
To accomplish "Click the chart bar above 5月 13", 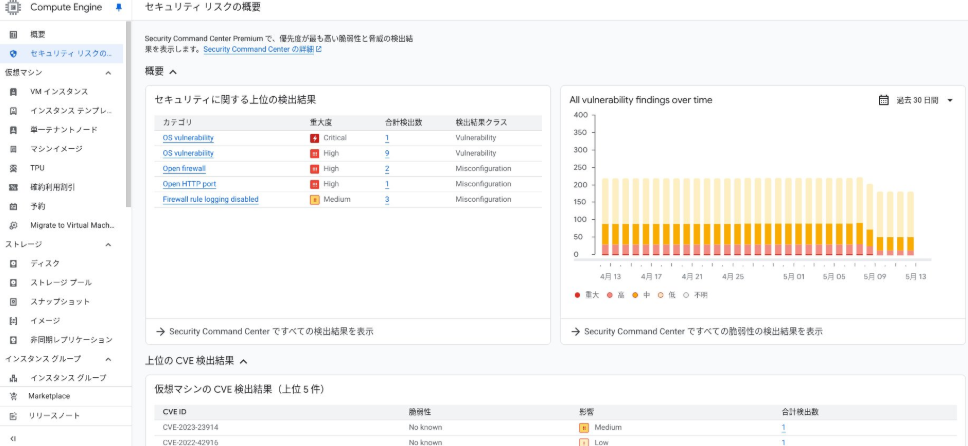I will point(910,223).
